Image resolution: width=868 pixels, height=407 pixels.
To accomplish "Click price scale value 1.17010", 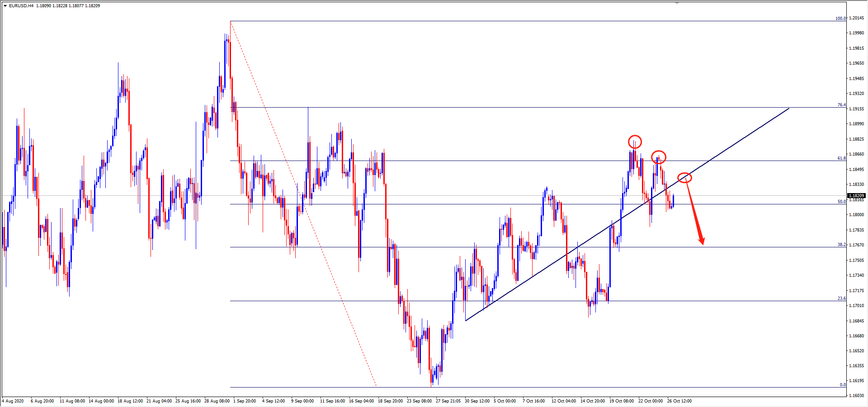I will (857, 306).
